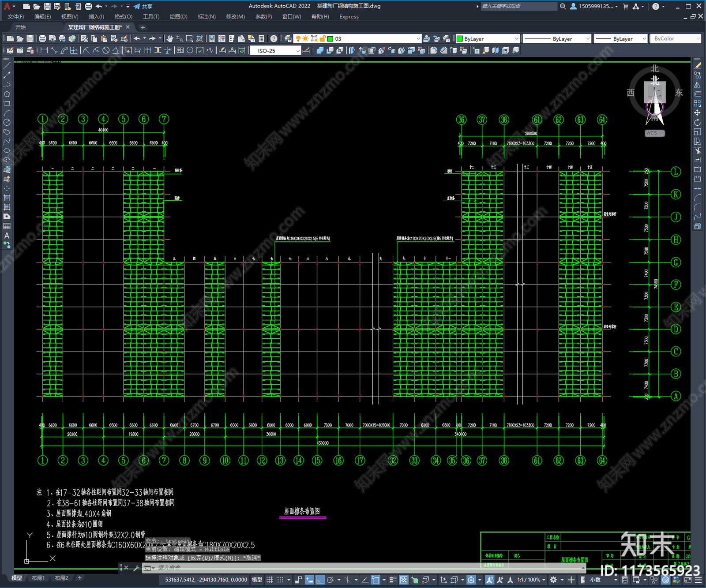Click the Help question mark toolbar icon
This screenshot has width=706, height=588.
pos(274,39)
